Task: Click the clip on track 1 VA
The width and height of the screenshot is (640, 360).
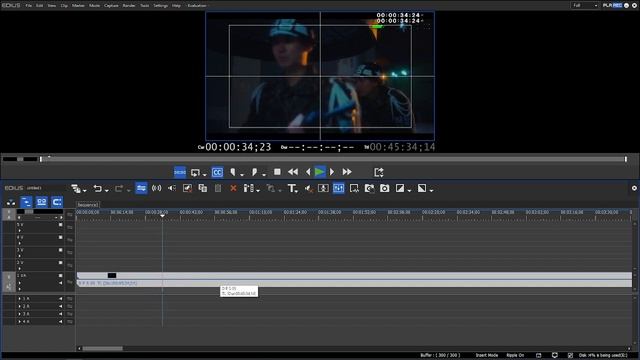Action: [354, 279]
